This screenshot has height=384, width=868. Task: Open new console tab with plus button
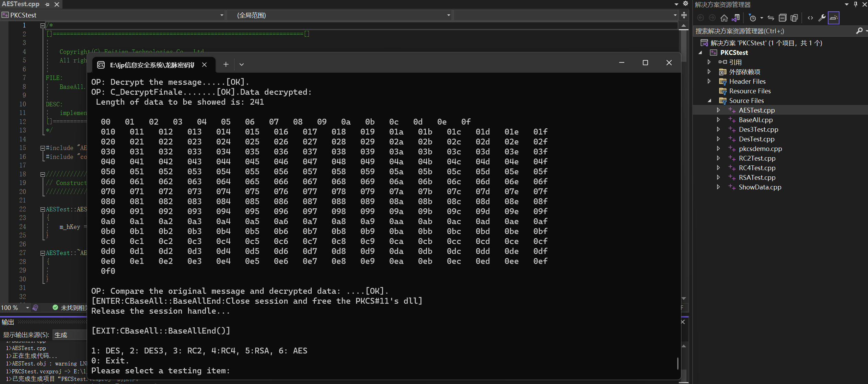226,65
